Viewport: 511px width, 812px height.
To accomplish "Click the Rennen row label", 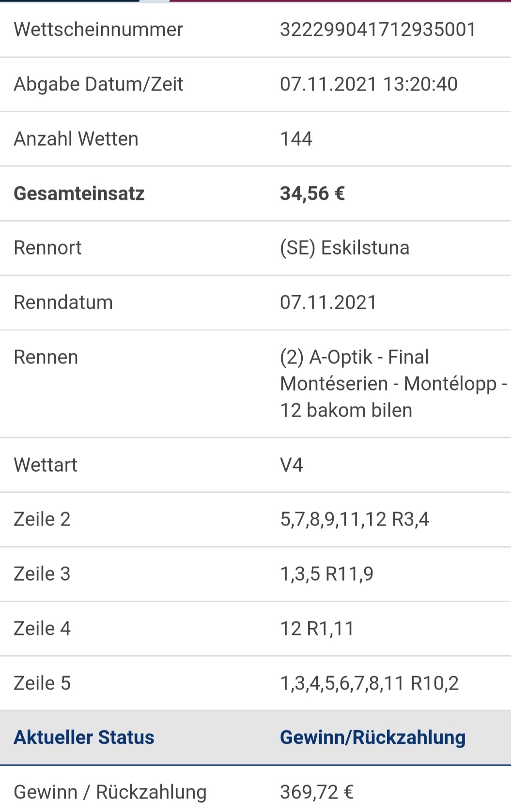I will tap(46, 357).
